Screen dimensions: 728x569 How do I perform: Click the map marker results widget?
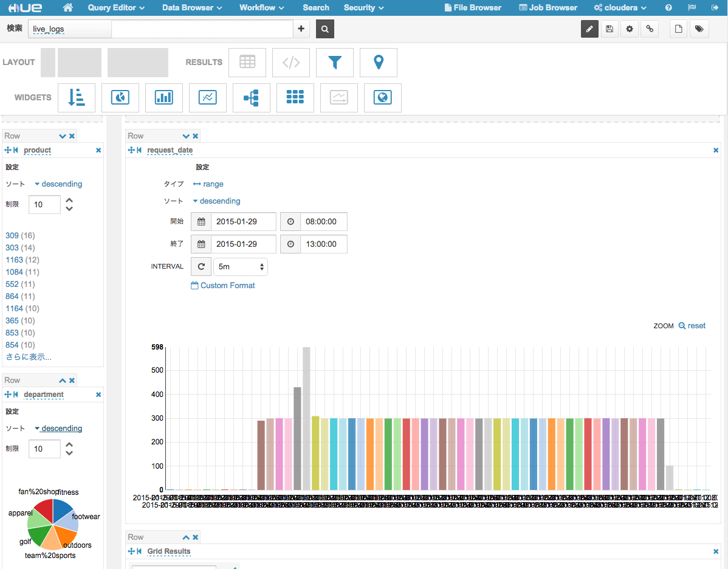coord(379,62)
